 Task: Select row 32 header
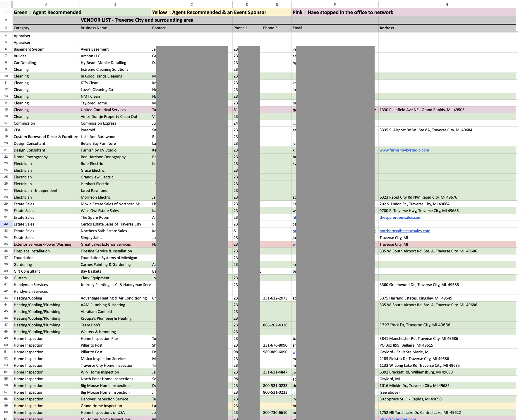coord(6,224)
